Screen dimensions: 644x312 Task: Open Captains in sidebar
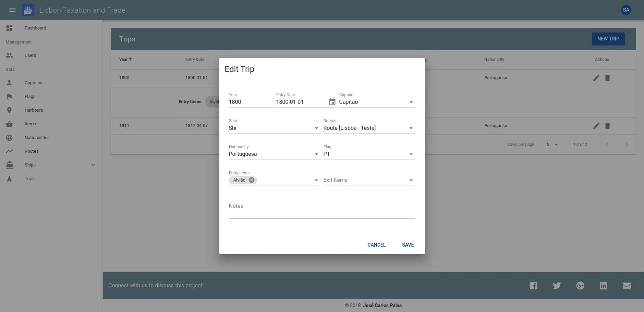point(33,83)
